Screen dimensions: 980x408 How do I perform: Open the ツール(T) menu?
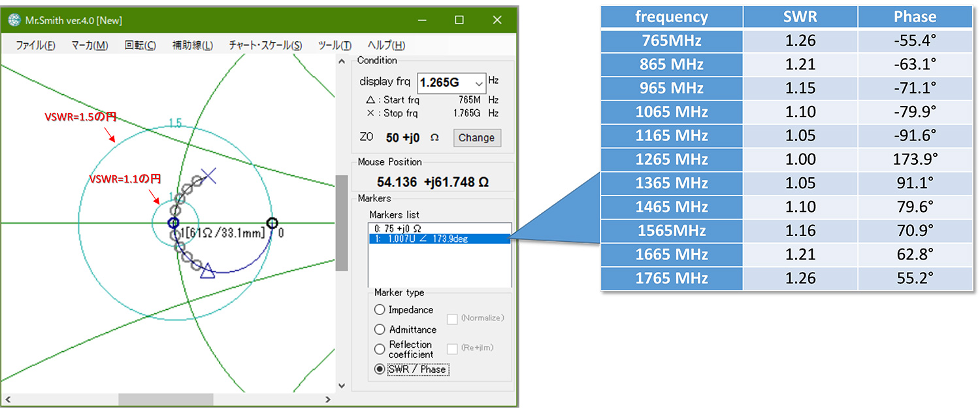(335, 45)
